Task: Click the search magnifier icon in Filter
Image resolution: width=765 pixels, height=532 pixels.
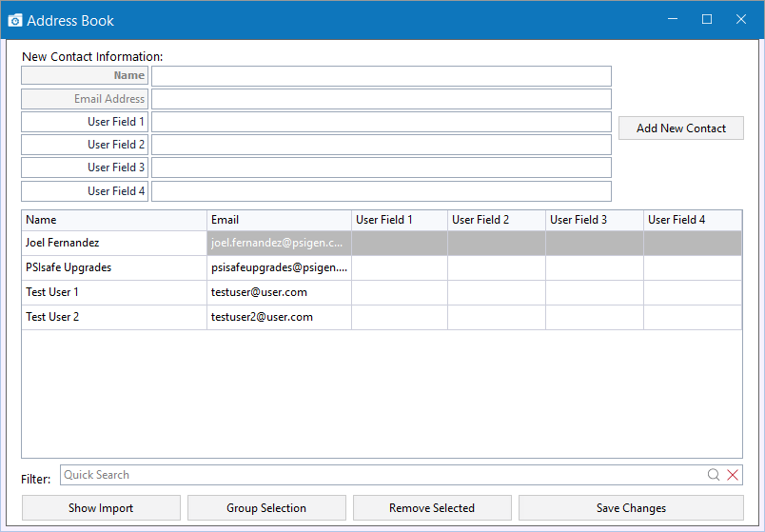Action: click(714, 475)
